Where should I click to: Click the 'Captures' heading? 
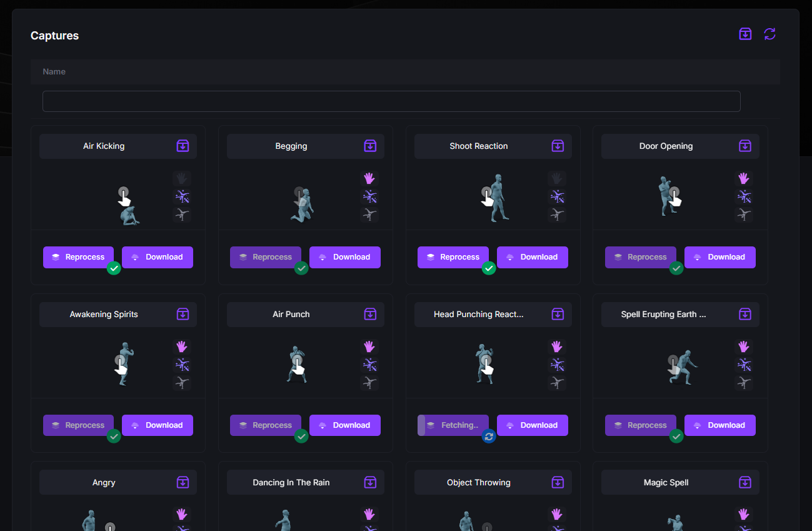pyautogui.click(x=55, y=36)
